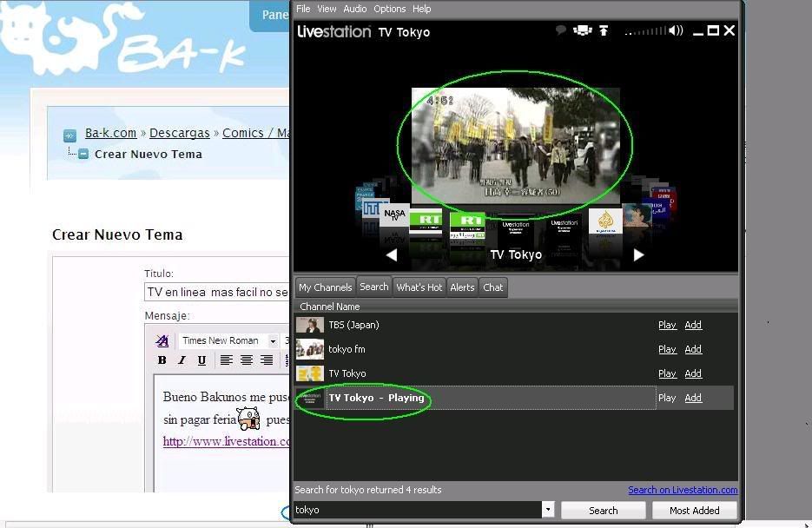Go to previous channel with left carousel arrow
Image resolution: width=812 pixels, height=528 pixels.
pos(392,254)
